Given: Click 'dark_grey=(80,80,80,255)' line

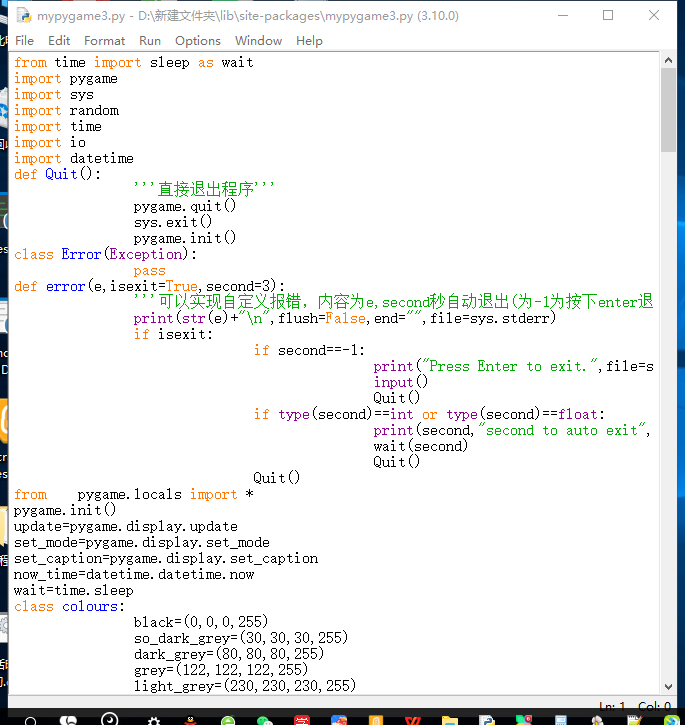Looking at the screenshot, I should pyautogui.click(x=228, y=654).
